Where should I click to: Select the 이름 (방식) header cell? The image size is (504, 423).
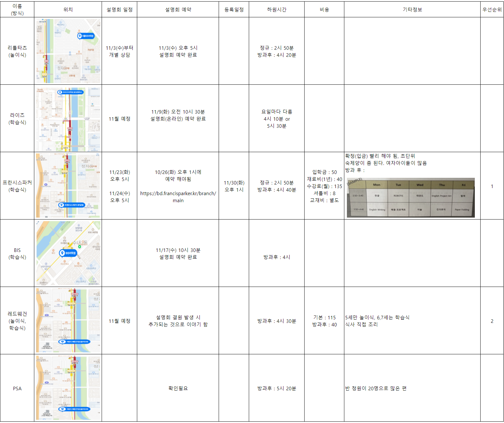click(x=17, y=9)
